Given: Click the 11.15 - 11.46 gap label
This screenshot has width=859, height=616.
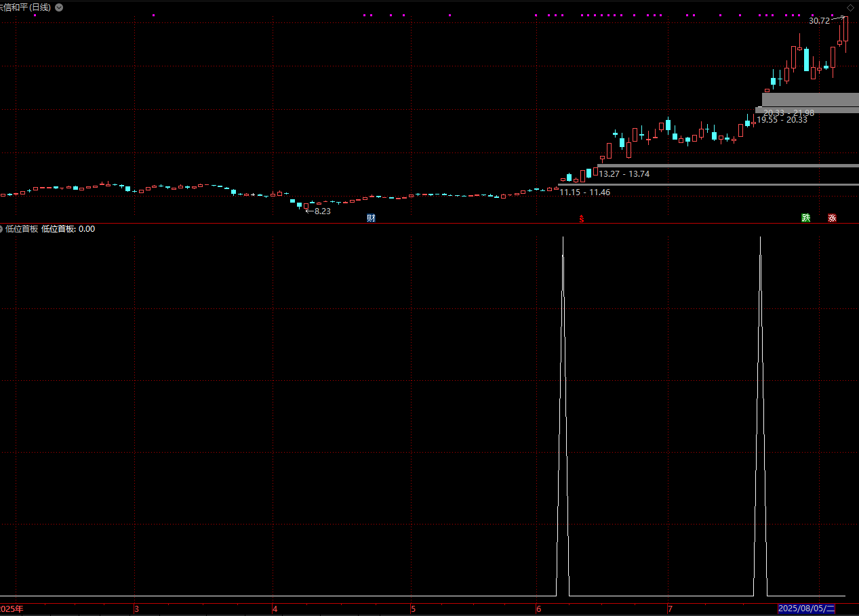Looking at the screenshot, I should tap(584, 192).
